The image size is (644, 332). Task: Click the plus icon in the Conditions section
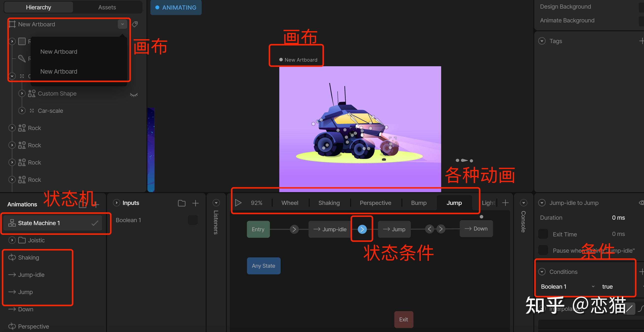[642, 272]
